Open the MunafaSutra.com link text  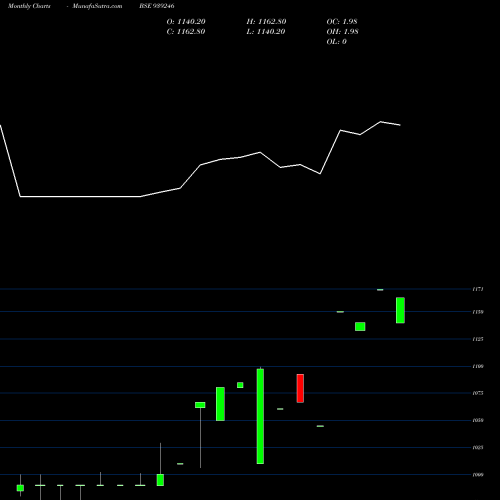tap(97, 6)
